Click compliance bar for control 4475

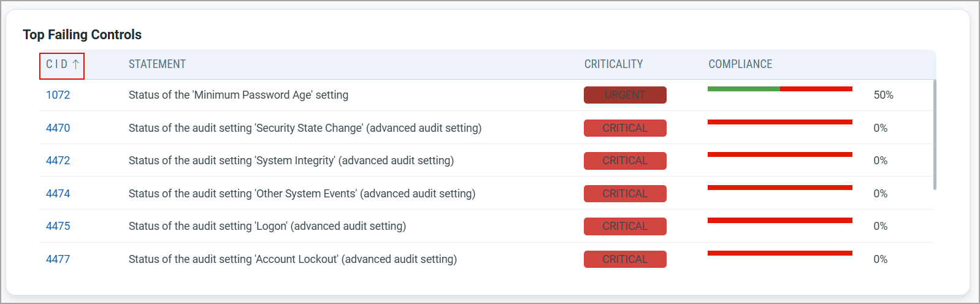[x=780, y=220]
